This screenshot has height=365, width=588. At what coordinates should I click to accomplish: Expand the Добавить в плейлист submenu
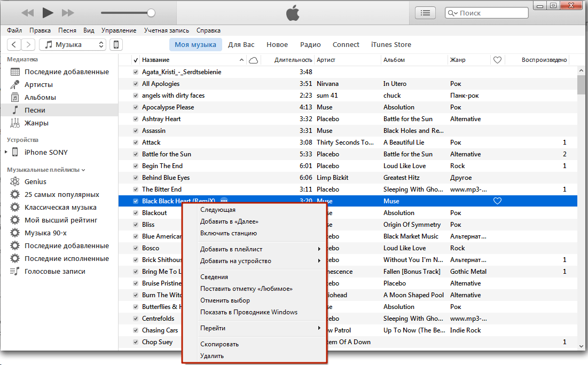[254, 249]
